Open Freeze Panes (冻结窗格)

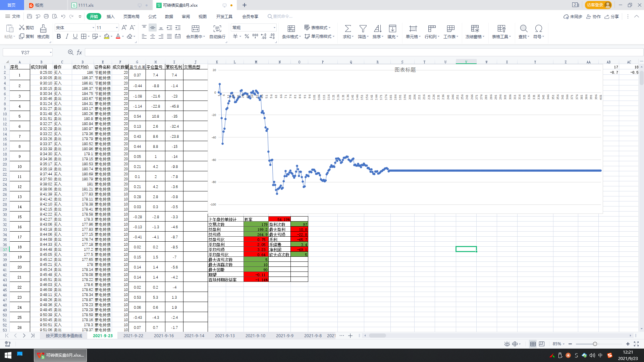(x=475, y=32)
